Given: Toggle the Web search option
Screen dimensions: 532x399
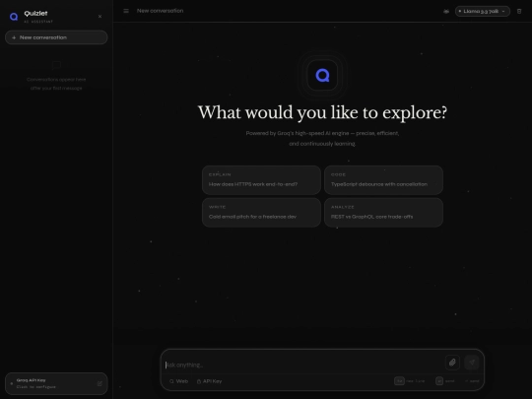Looking at the screenshot, I should click(x=178, y=381).
